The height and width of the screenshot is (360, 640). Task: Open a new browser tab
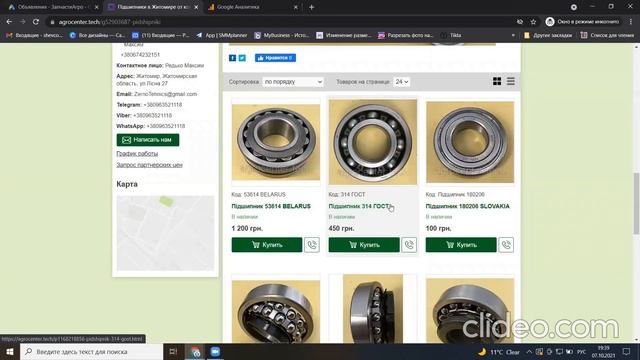point(311,7)
